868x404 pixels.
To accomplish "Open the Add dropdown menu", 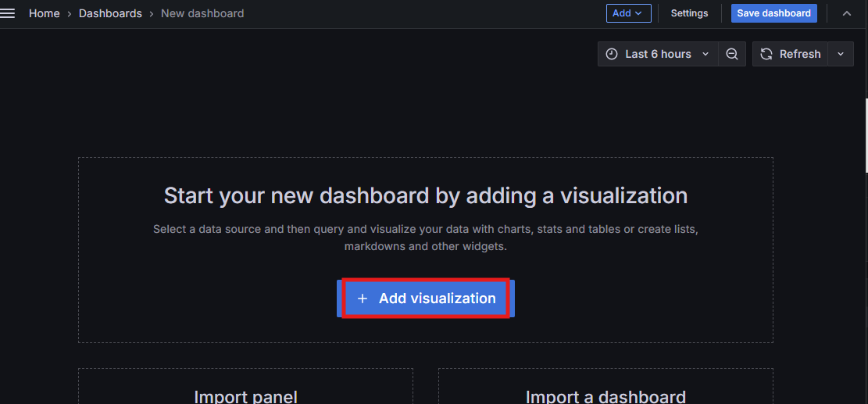I will [x=628, y=13].
